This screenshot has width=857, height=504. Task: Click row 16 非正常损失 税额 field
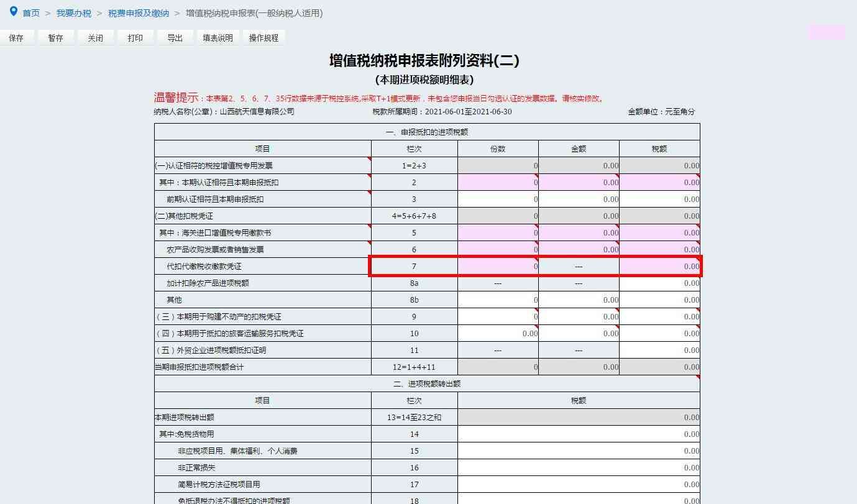click(579, 468)
